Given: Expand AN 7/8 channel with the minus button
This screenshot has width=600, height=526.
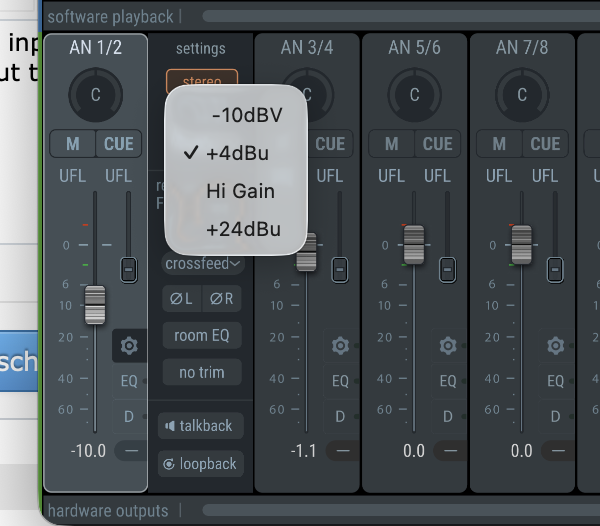Looking at the screenshot, I should point(558,451).
